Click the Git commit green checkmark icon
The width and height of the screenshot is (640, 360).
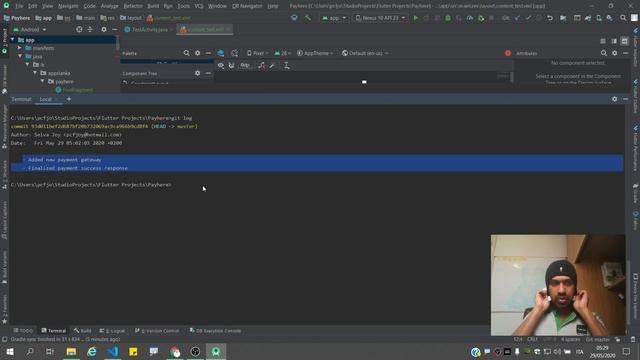point(528,18)
